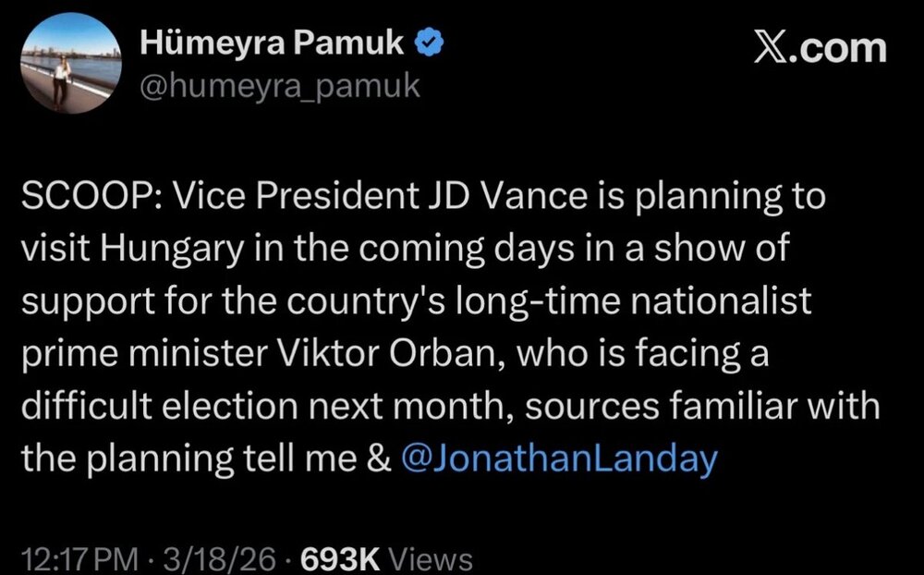924x575 pixels.
Task: Open Hümeyra Pamuk's profile picture
Action: click(x=69, y=68)
